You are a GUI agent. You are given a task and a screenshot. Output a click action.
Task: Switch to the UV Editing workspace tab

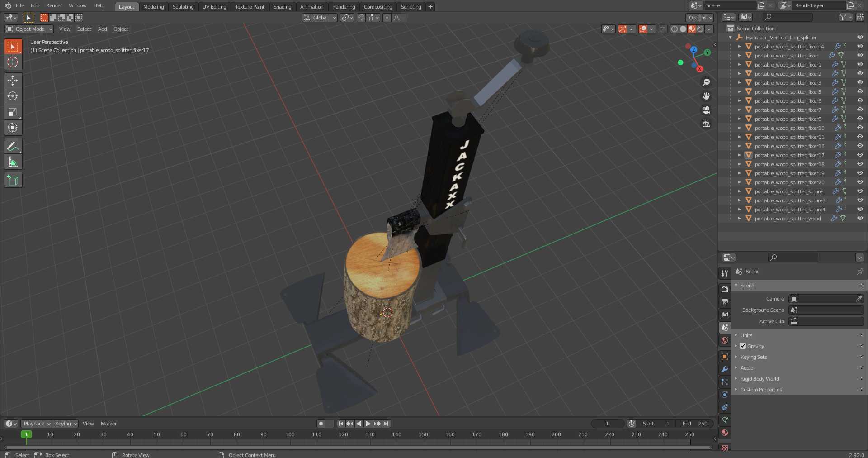click(214, 7)
